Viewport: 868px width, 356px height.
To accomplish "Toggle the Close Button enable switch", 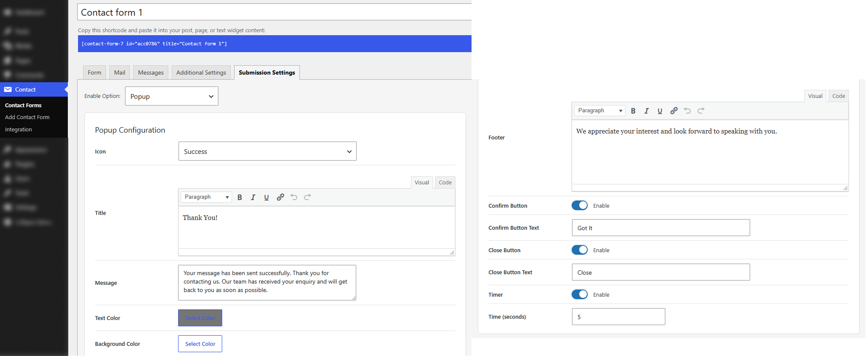I will tap(580, 250).
